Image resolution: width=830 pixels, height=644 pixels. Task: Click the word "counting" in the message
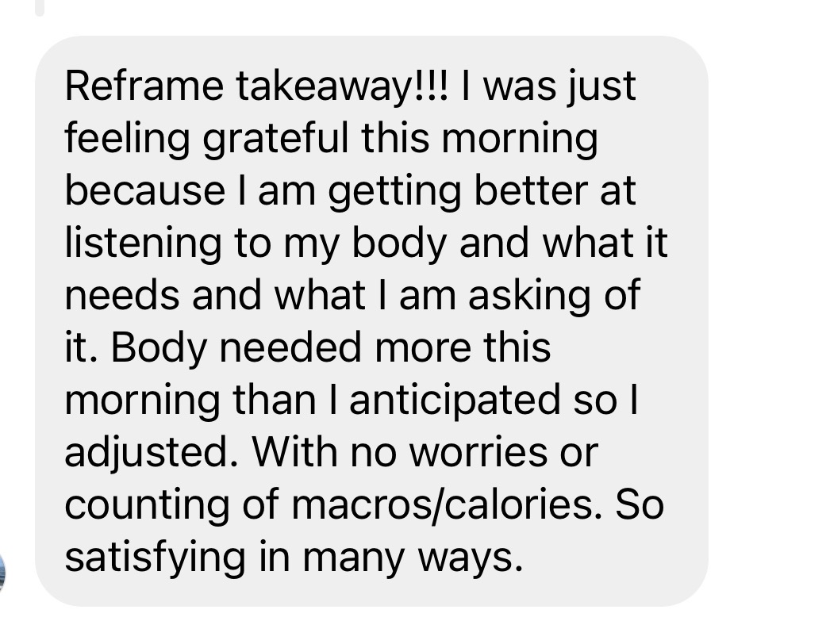[147, 506]
